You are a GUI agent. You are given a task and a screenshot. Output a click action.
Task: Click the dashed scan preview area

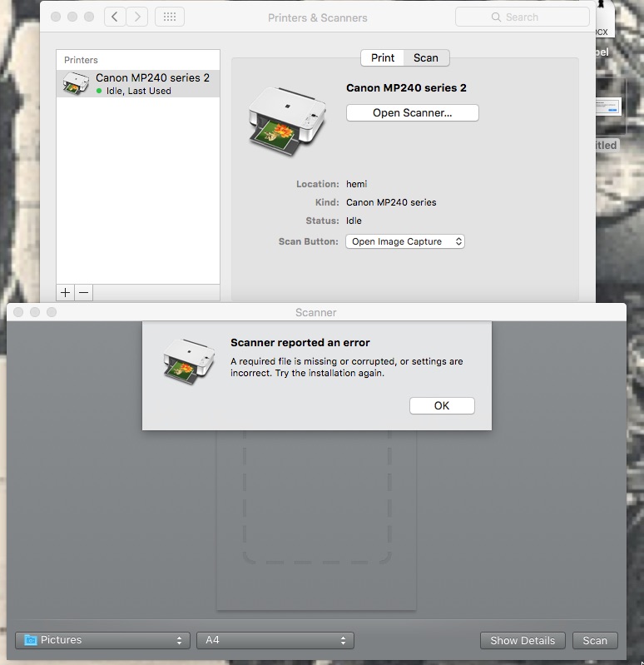point(317,497)
